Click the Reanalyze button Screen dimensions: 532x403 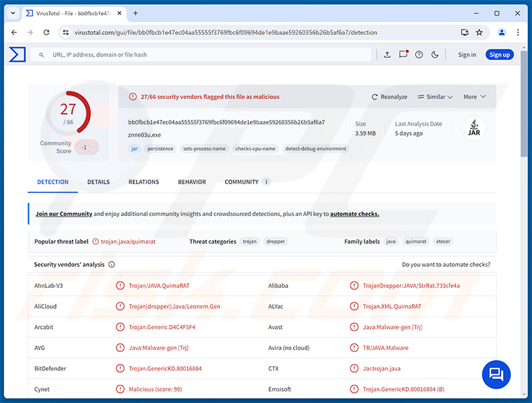pyautogui.click(x=389, y=97)
